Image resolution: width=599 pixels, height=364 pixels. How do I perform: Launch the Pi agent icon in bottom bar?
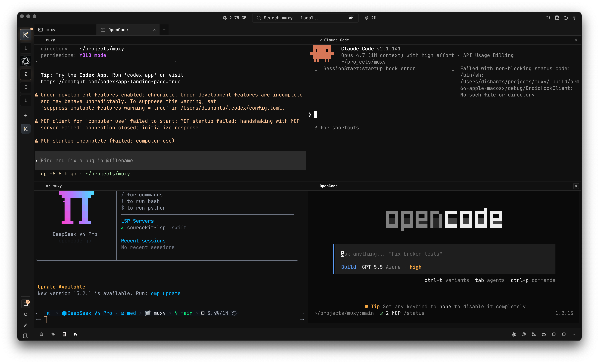(75, 334)
